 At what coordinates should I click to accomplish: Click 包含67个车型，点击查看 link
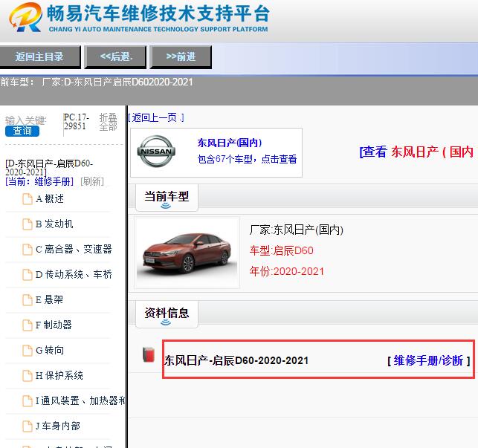247,159
